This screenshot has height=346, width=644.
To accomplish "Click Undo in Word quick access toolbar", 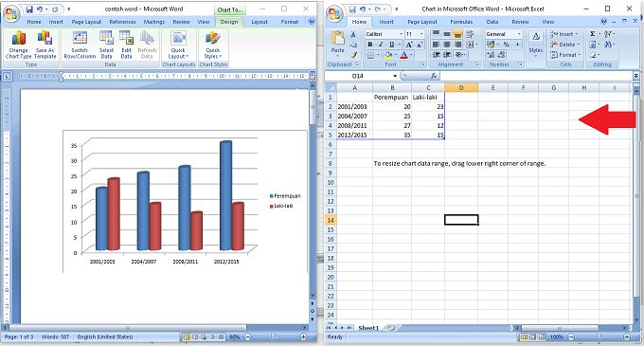I will [40, 9].
